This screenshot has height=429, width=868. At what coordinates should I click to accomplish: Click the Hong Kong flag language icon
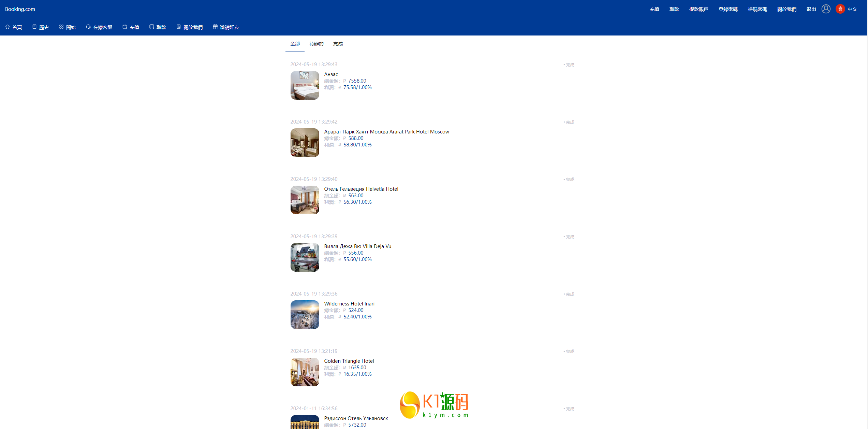(x=840, y=9)
